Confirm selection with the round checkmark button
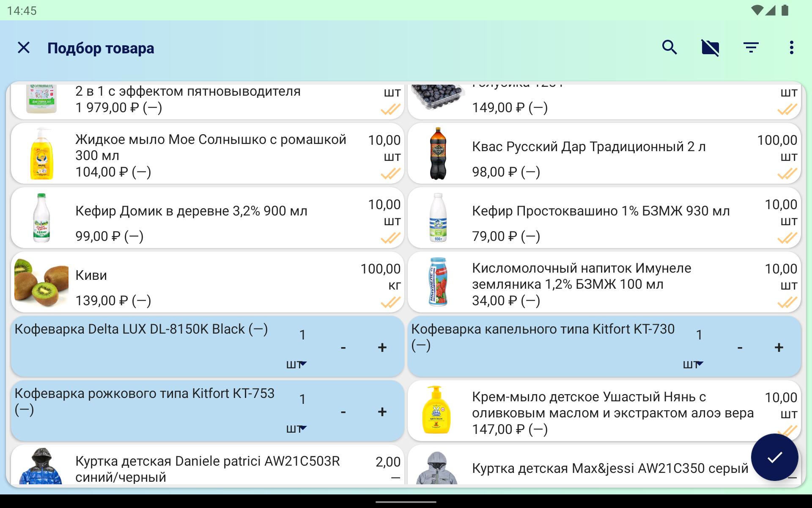Screen dimensions: 812x508 coord(774,457)
